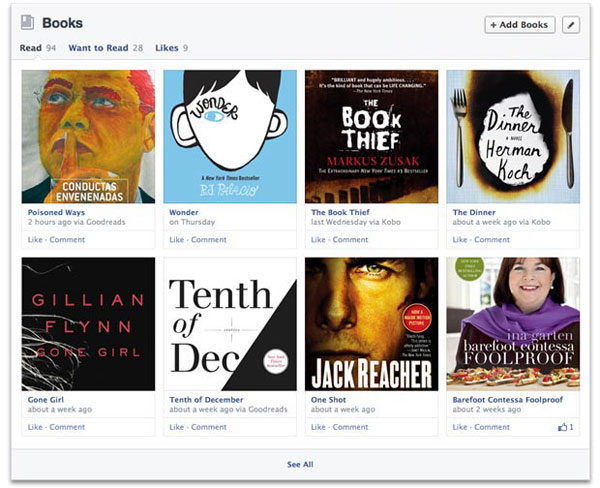Comment on Barefoot Contessa Foolproof

coord(492,427)
